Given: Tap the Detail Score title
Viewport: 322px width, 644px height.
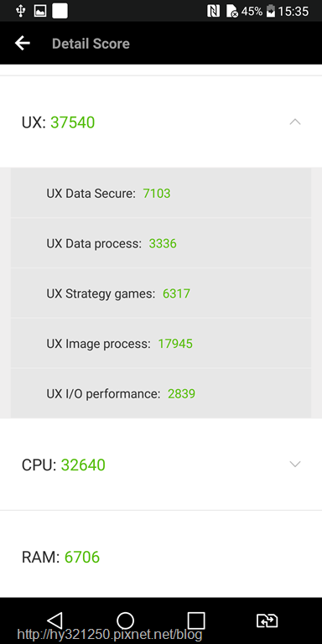Looking at the screenshot, I should tap(91, 44).
